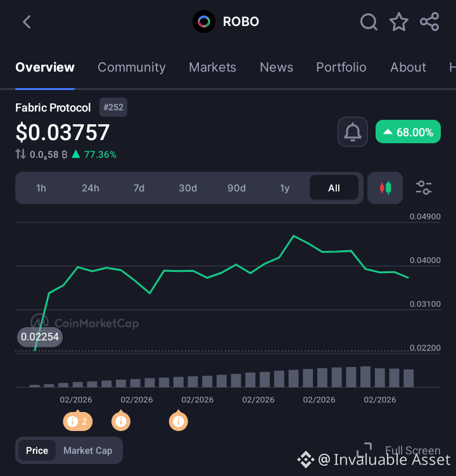Tap the 0.02200 axis label
The image size is (456, 476).
click(425, 347)
